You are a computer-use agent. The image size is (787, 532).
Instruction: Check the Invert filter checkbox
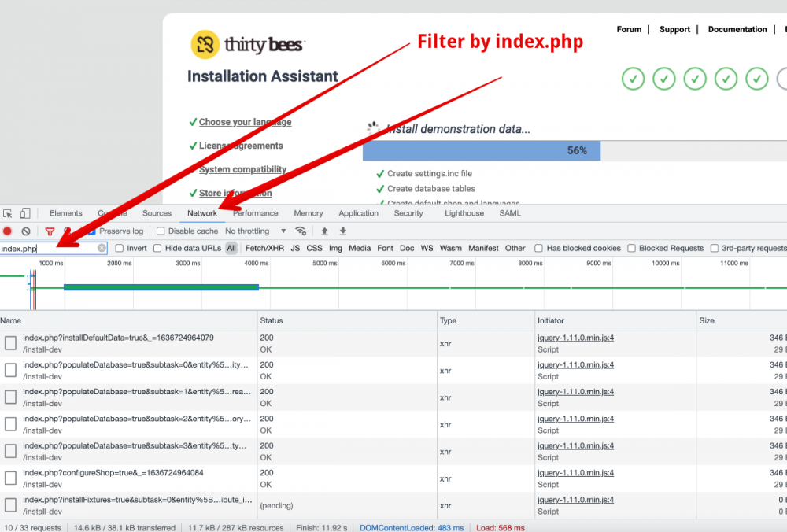click(x=120, y=248)
